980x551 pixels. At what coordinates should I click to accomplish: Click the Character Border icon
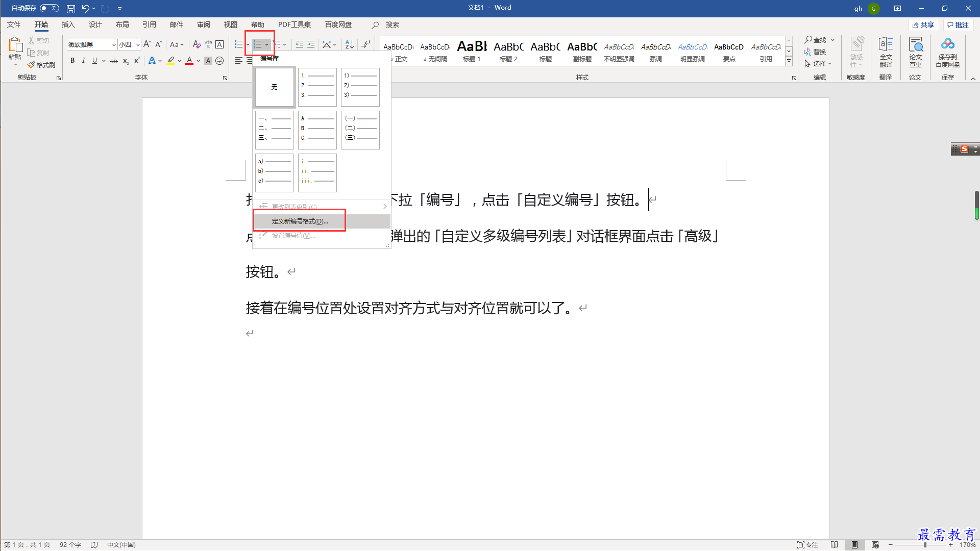pos(219,44)
